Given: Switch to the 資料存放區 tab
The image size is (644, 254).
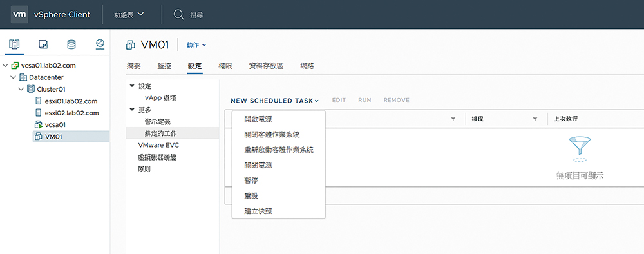Looking at the screenshot, I should [266, 66].
